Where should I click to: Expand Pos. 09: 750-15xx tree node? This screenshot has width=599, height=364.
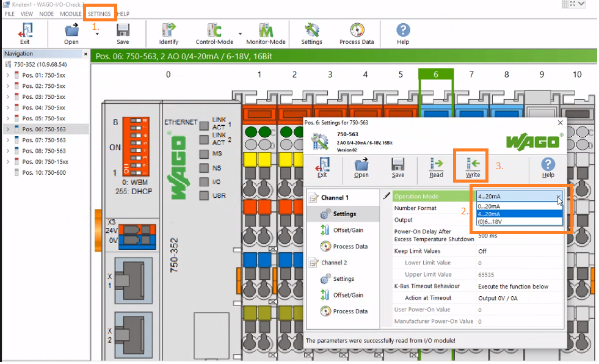pyautogui.click(x=8, y=162)
